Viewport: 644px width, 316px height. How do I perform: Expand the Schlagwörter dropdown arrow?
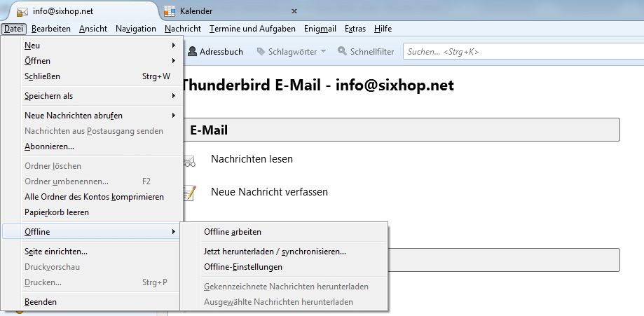[323, 51]
